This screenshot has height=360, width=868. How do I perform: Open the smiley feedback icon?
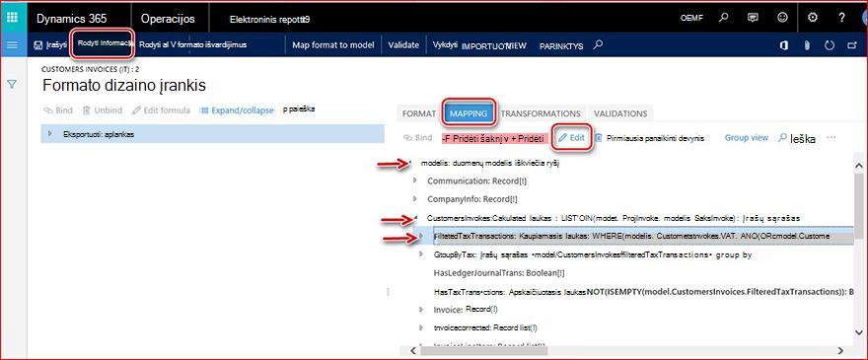[782, 17]
